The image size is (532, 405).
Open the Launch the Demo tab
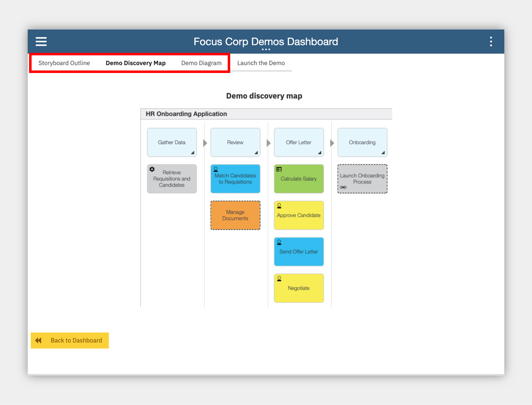point(261,63)
